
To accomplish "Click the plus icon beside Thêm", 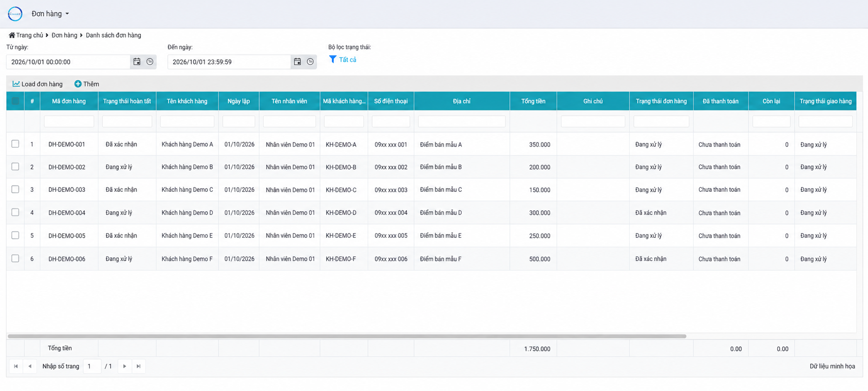I will click(x=78, y=84).
